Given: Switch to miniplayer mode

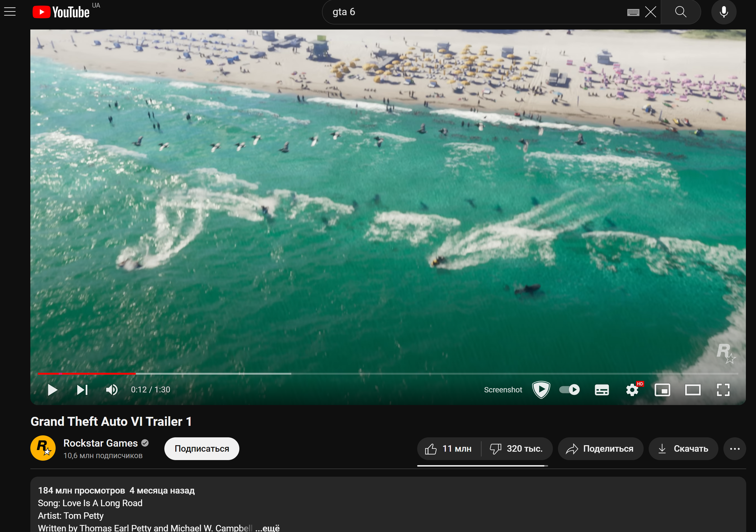Looking at the screenshot, I should point(662,390).
